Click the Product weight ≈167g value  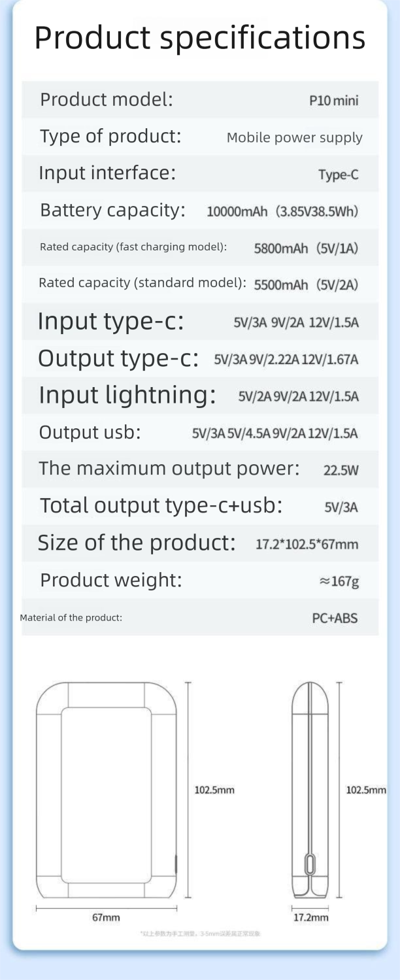[x=339, y=581]
